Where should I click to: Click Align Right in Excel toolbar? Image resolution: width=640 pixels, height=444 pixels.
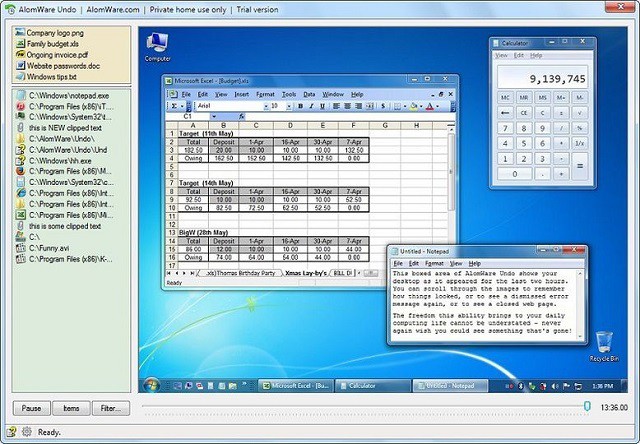tap(358, 106)
